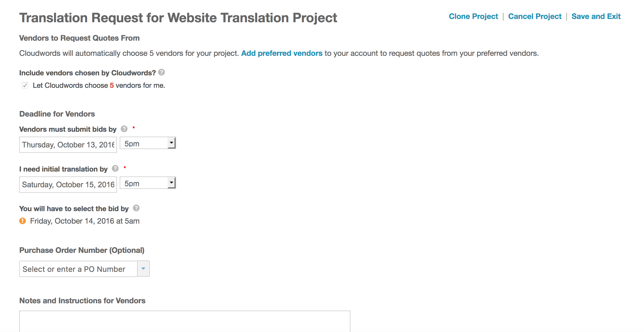Click the orange warning icon beside Friday date

pos(23,221)
